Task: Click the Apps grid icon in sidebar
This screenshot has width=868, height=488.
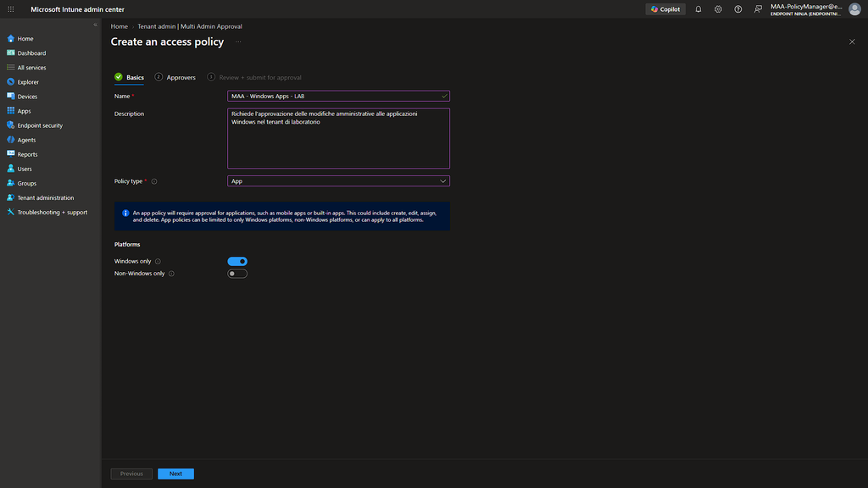Action: click(10, 111)
